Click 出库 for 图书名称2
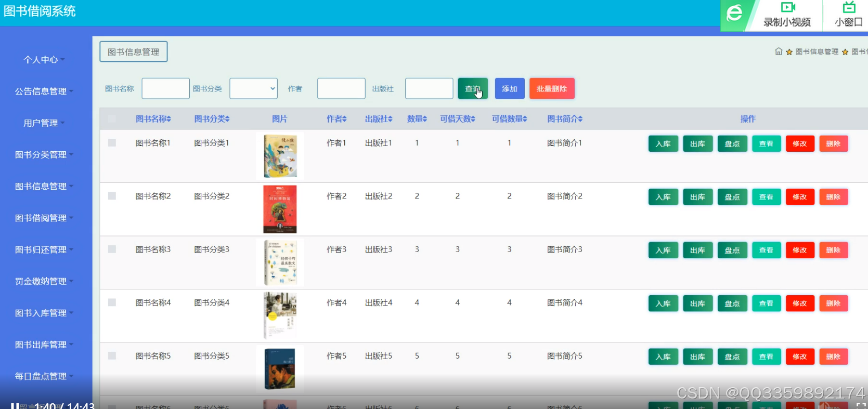The height and width of the screenshot is (409, 868). pos(697,197)
